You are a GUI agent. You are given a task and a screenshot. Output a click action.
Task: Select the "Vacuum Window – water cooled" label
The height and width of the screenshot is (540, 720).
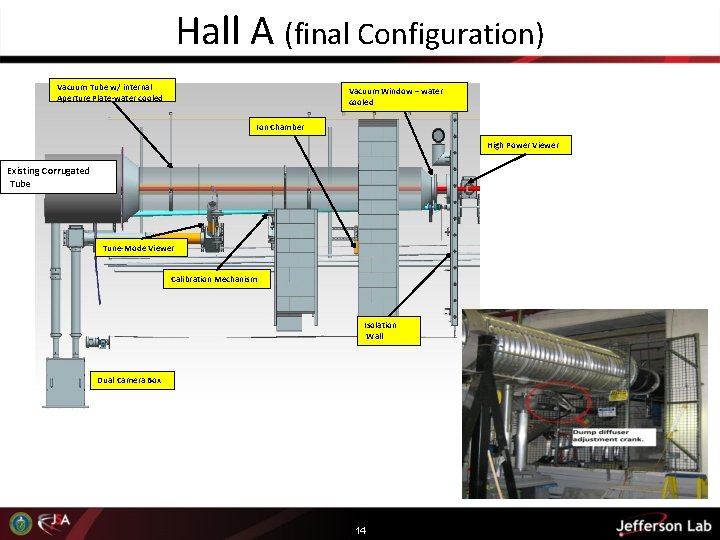[404, 97]
